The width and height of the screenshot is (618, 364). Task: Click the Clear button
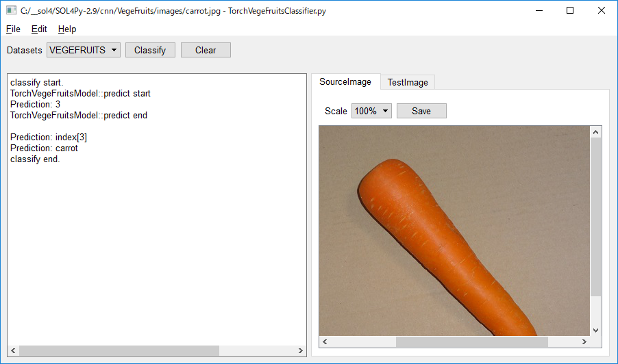point(206,50)
